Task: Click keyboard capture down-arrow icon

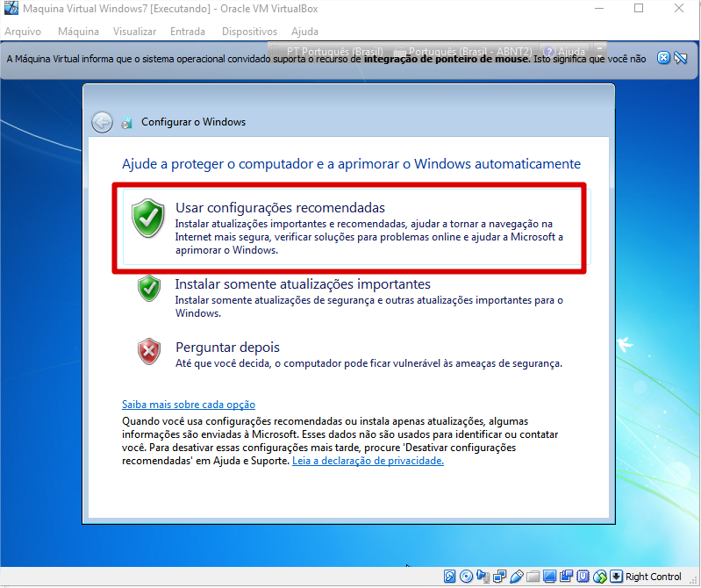Action: coord(616,577)
